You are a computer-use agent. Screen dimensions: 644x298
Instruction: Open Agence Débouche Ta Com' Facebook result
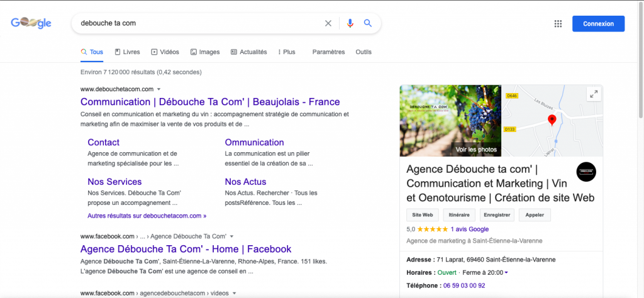point(186,249)
